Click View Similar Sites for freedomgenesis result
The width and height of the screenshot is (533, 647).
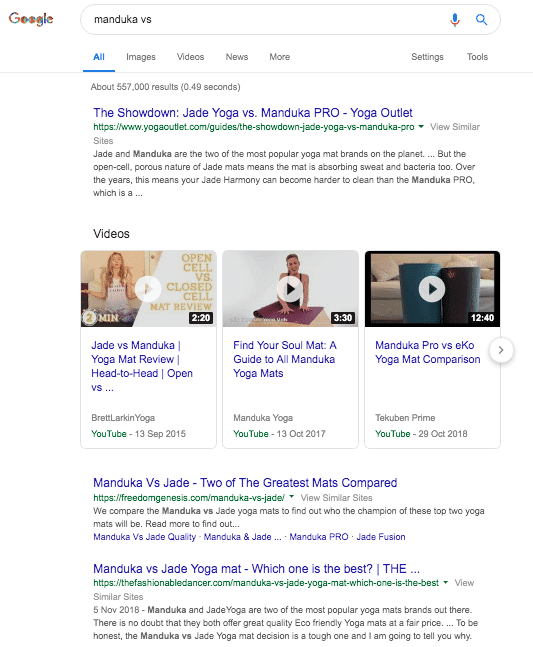coord(336,498)
